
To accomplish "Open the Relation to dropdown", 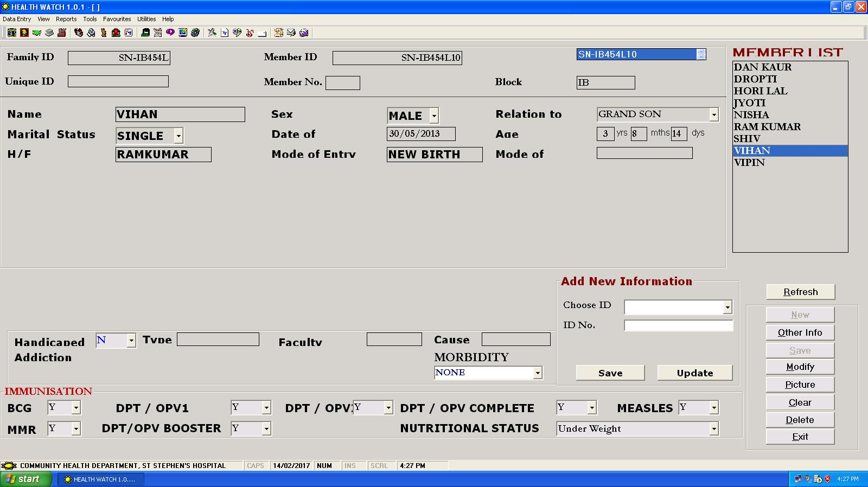I will [713, 114].
